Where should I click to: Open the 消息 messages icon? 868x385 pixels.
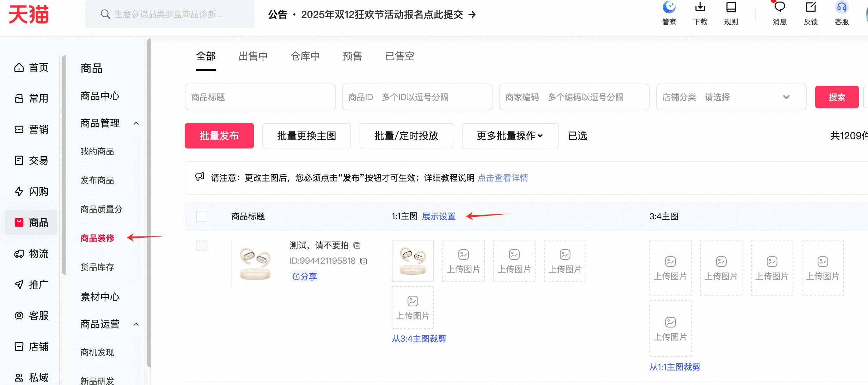(780, 13)
